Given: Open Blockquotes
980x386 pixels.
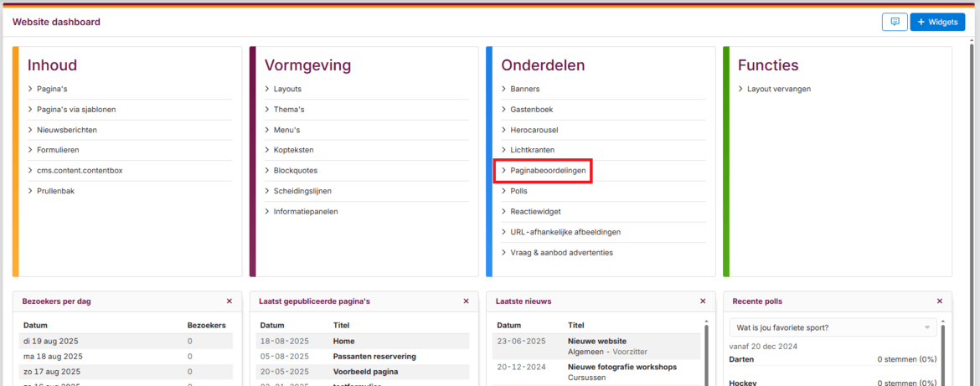Looking at the screenshot, I should tap(295, 171).
